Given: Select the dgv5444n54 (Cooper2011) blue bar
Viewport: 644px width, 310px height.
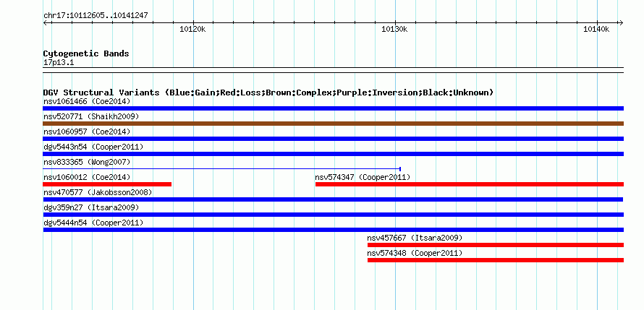Looking at the screenshot, I should (333, 230).
